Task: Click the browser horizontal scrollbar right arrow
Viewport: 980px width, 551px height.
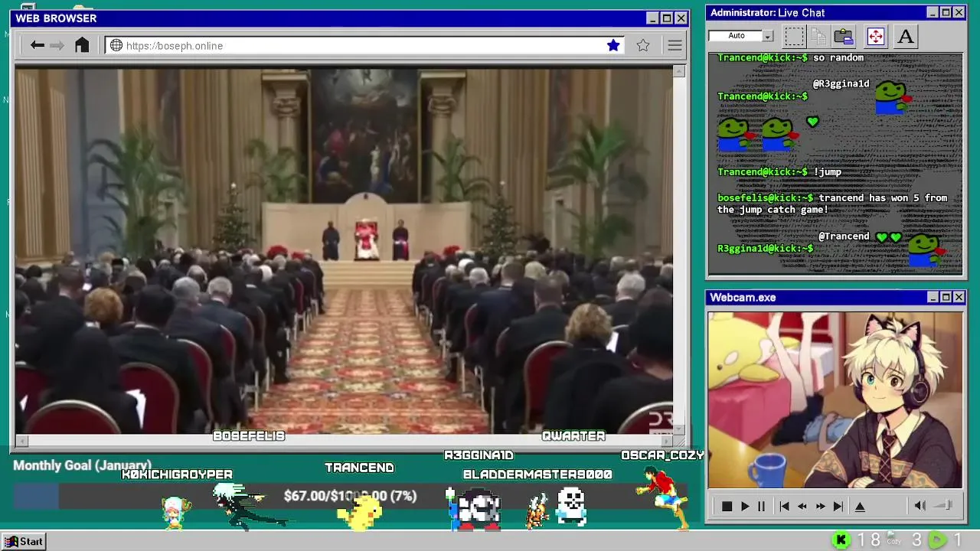Action: click(x=666, y=441)
